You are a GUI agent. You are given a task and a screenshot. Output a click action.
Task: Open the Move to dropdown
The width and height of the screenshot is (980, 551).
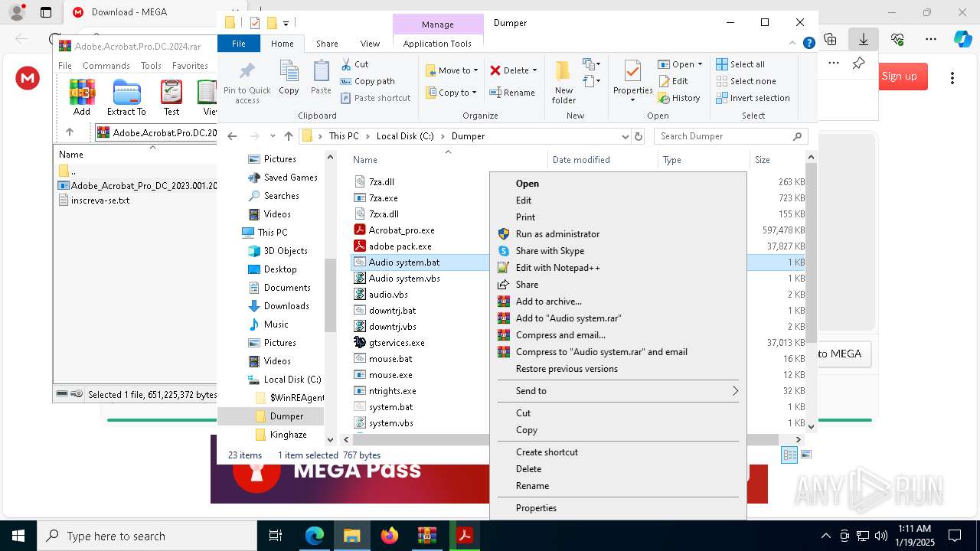point(452,70)
